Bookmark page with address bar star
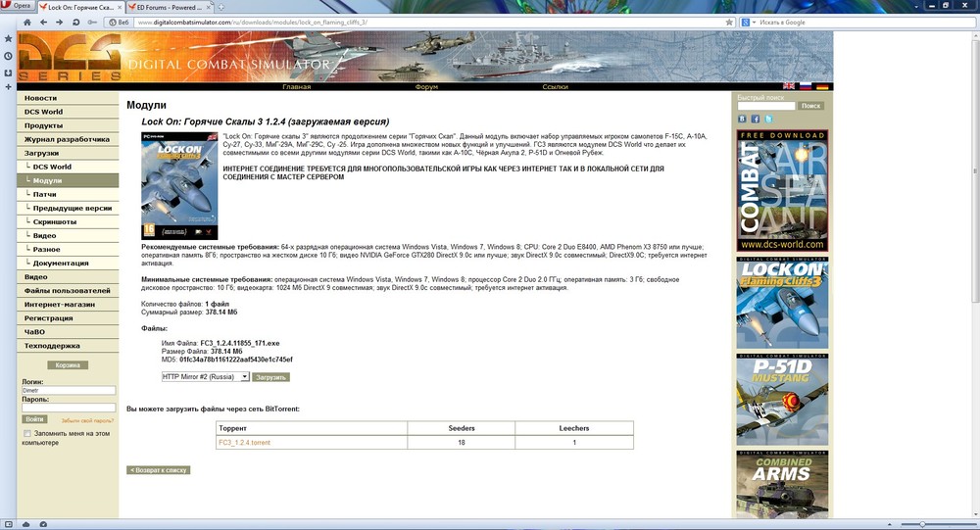This screenshot has width=980, height=530. point(729,23)
